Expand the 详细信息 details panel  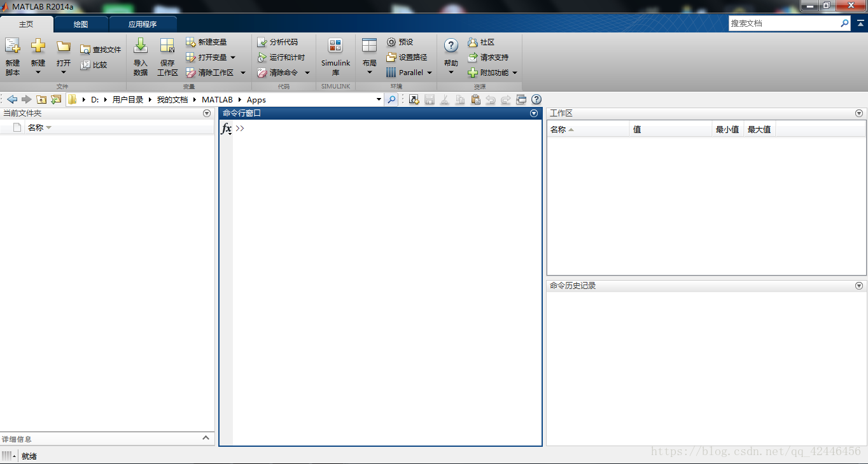(x=206, y=438)
